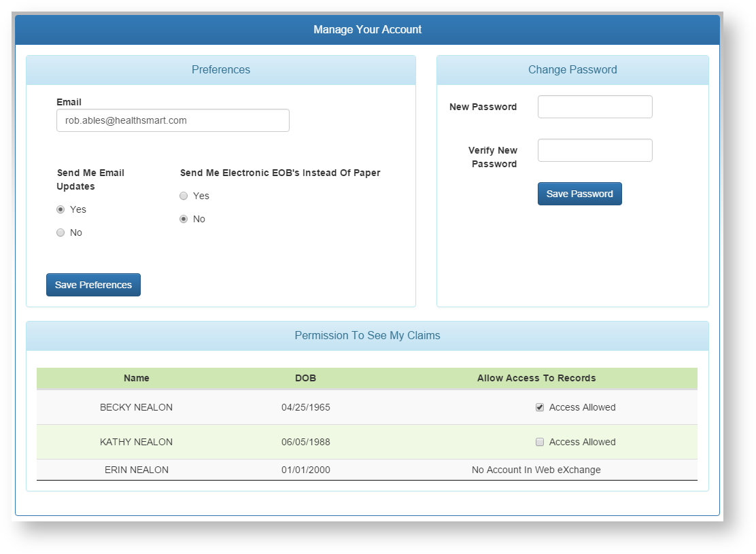Click the Verify New Password label
756x554 pixels.
tap(493, 157)
